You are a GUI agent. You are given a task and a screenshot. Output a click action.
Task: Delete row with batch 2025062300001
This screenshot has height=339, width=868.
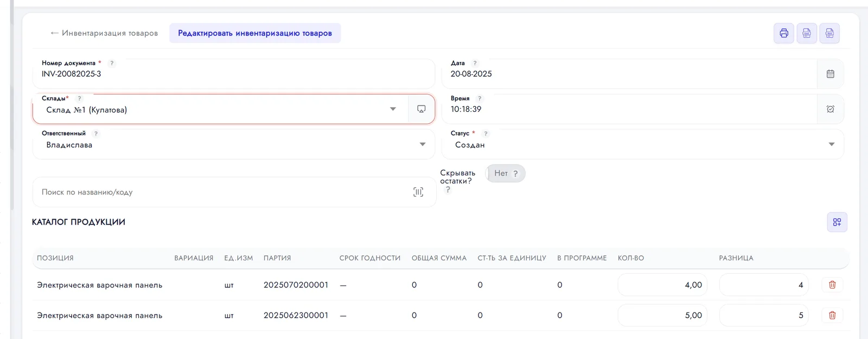[832, 315]
